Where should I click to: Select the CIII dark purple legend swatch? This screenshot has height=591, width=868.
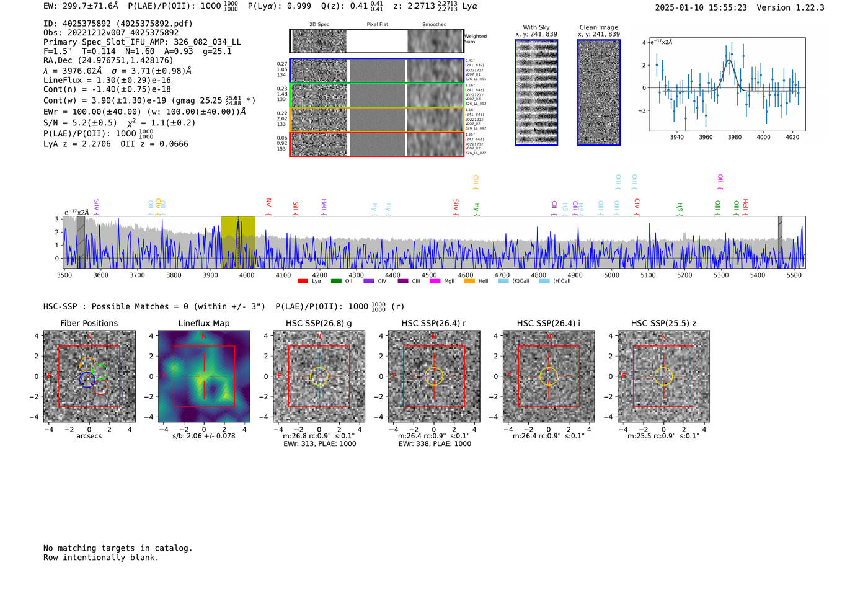[403, 281]
